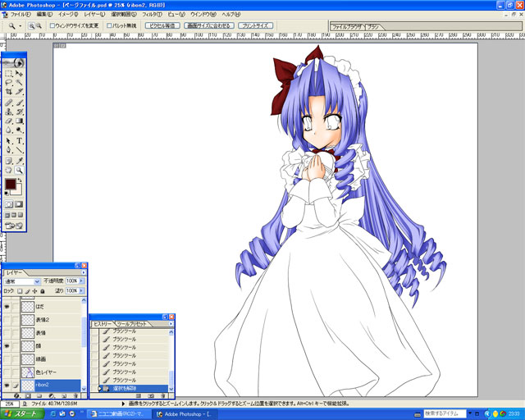Delete history state via trash icon
This screenshot has height=420, width=525.
162,396
